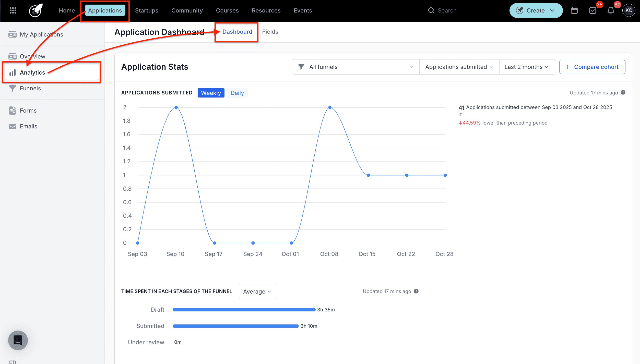The width and height of the screenshot is (640, 364).
Task: Open the All funnels dropdown
Action: tap(355, 67)
